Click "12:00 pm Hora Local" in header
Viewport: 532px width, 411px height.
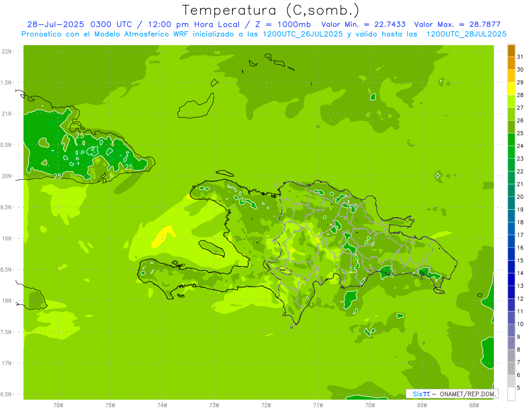(x=195, y=24)
